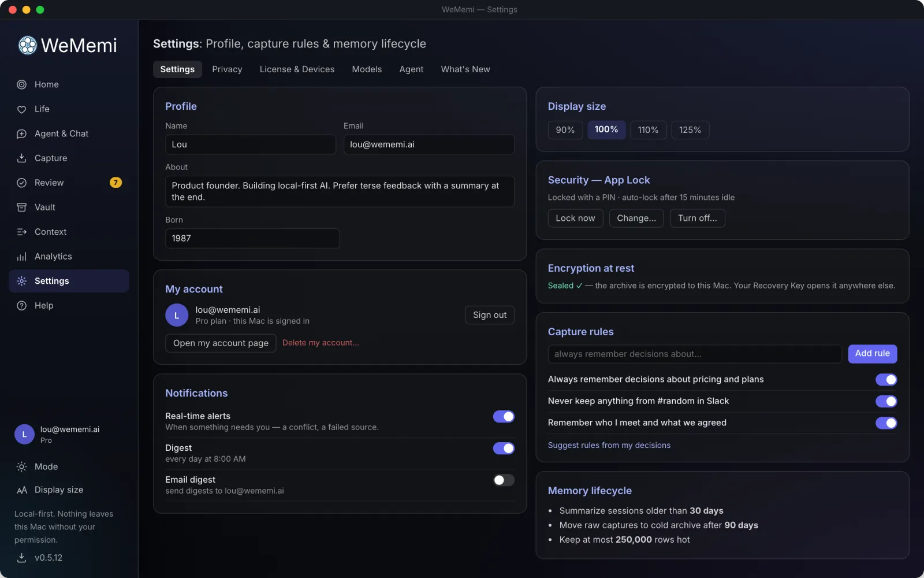
Task: Click the WeMemi logo icon
Action: (27, 45)
